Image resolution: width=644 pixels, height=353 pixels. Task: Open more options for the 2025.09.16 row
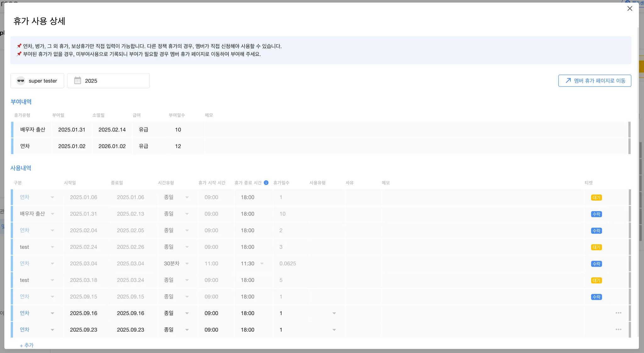click(618, 313)
